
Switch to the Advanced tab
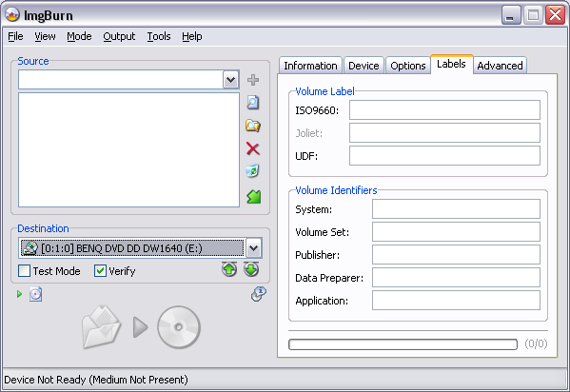(x=500, y=66)
